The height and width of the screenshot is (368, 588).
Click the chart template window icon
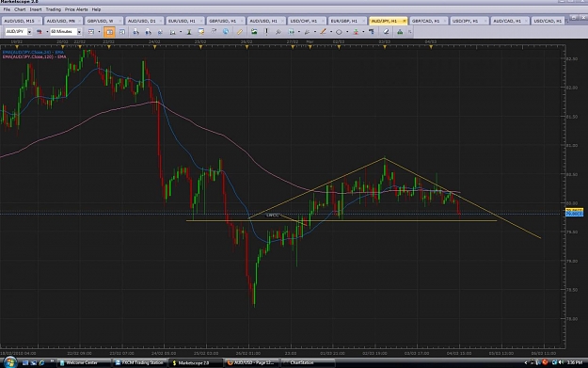[201, 31]
